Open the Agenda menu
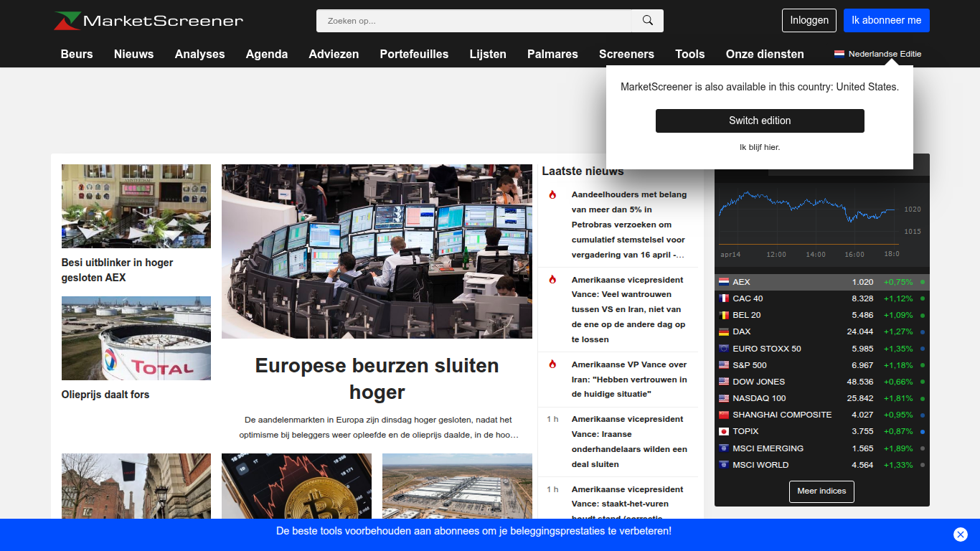Image resolution: width=980 pixels, height=551 pixels. click(x=267, y=54)
